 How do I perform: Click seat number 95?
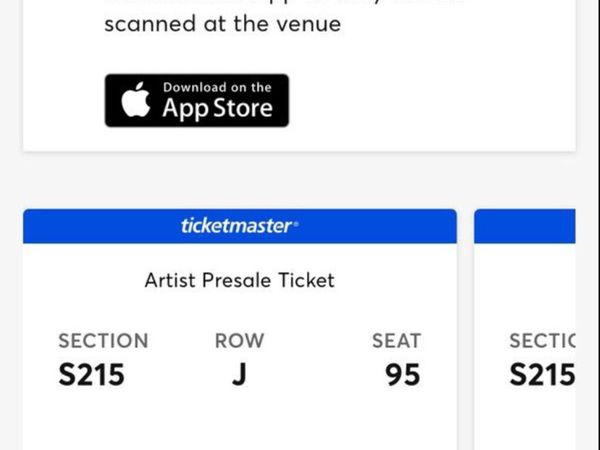[403, 375]
